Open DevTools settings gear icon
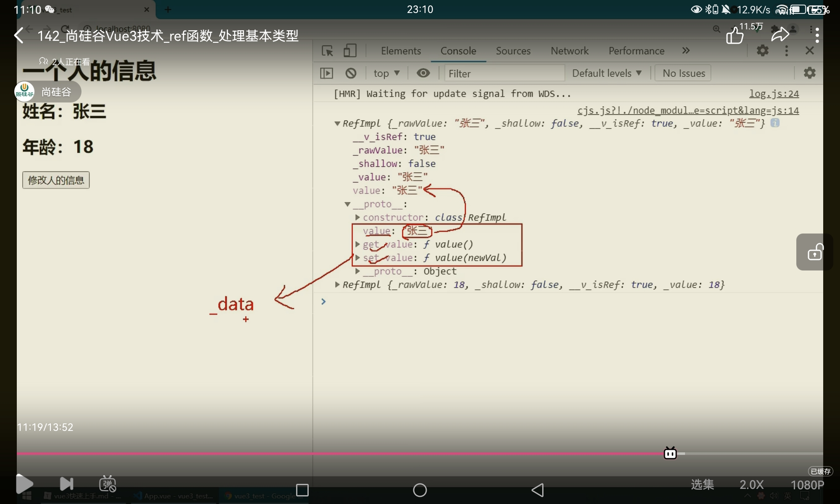 [x=762, y=51]
